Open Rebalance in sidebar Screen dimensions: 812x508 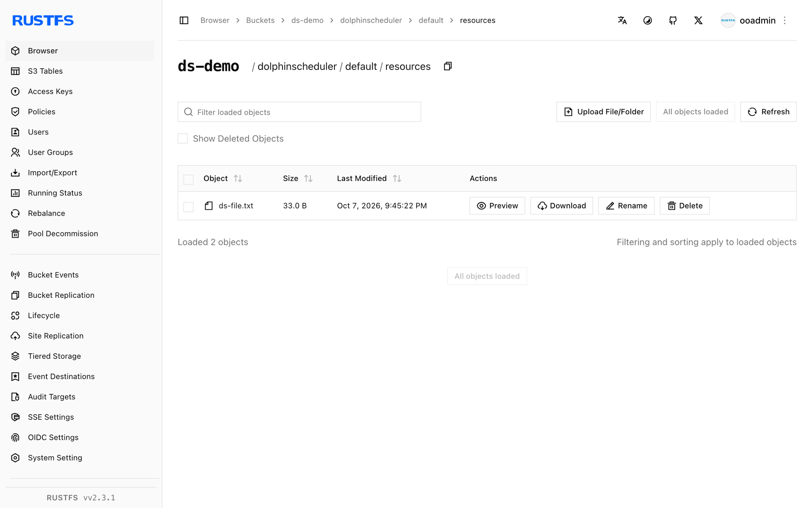80,213
